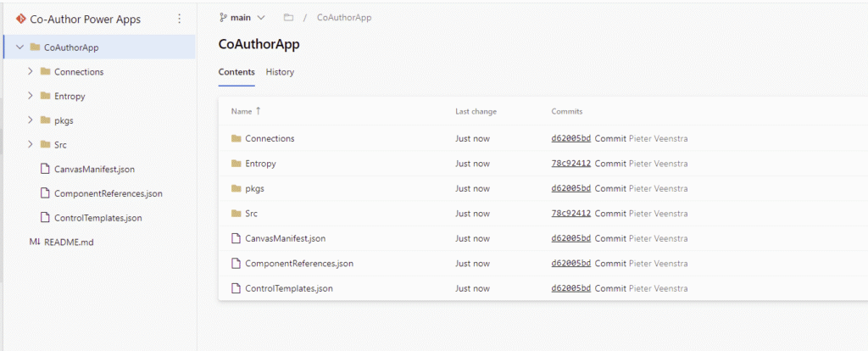Click the markdown icon beside README.md
This screenshot has width=868, height=351.
pyautogui.click(x=35, y=242)
